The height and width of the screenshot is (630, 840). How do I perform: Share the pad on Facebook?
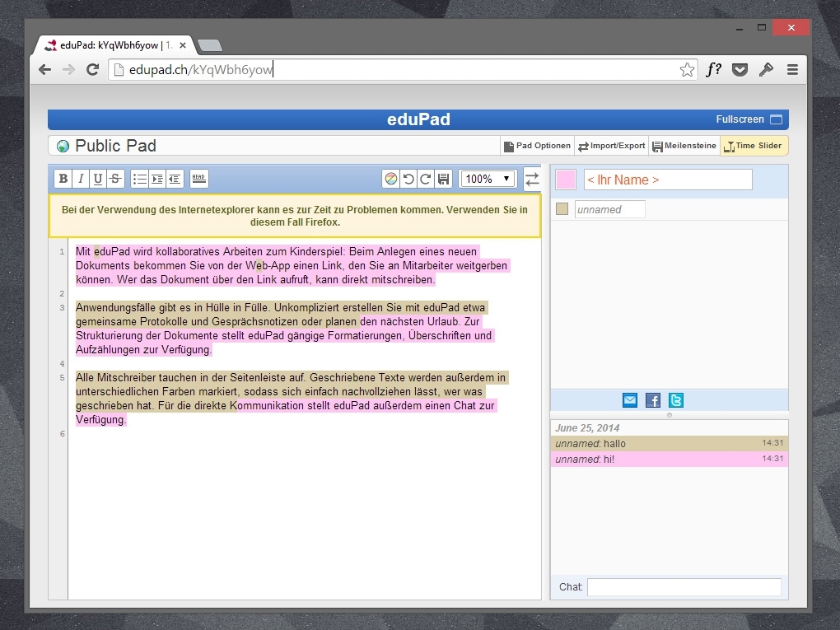[x=653, y=401]
